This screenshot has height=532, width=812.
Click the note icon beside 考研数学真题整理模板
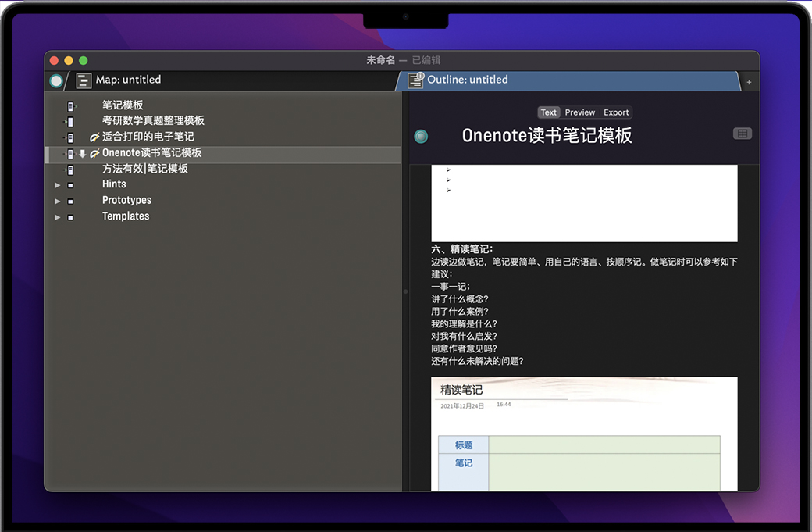(70, 121)
